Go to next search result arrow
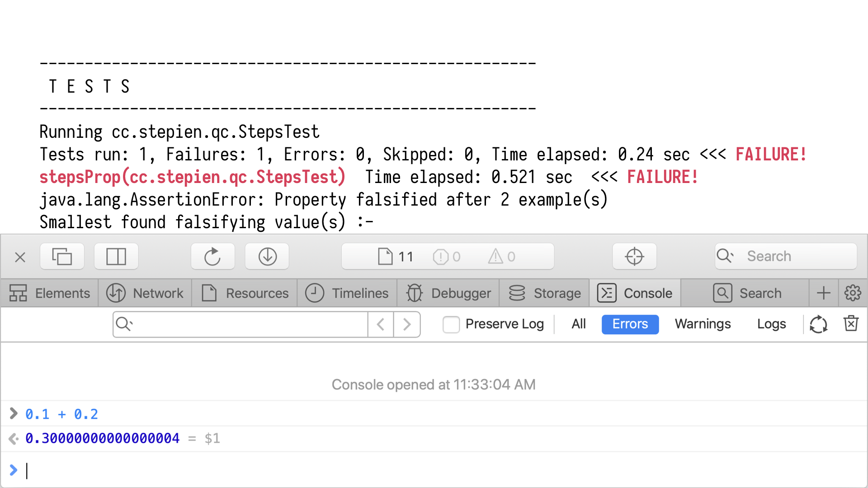 coord(407,324)
